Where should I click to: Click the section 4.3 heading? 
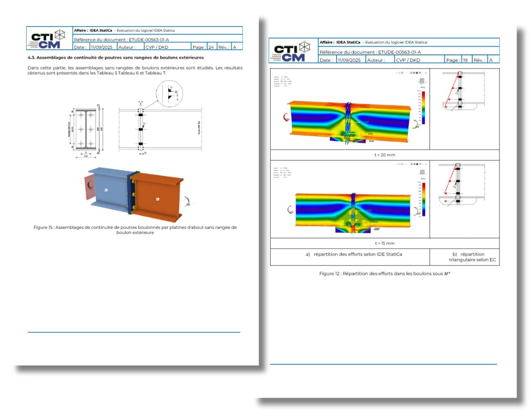[116, 57]
